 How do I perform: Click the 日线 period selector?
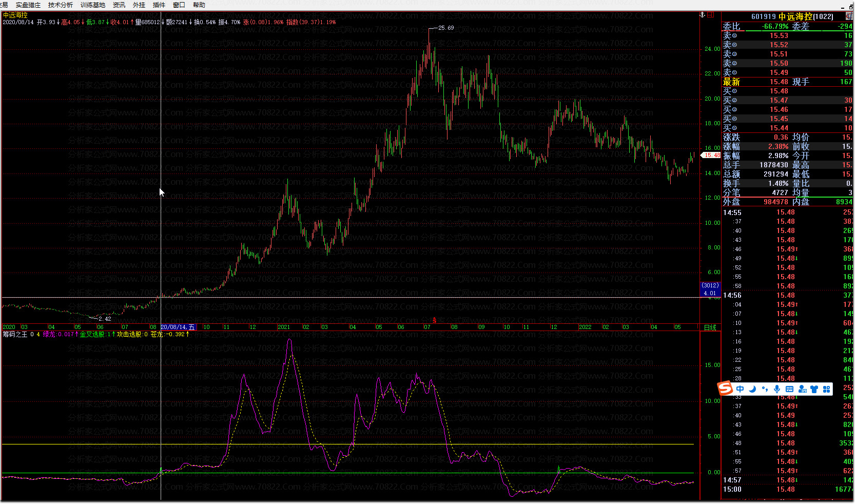(710, 327)
